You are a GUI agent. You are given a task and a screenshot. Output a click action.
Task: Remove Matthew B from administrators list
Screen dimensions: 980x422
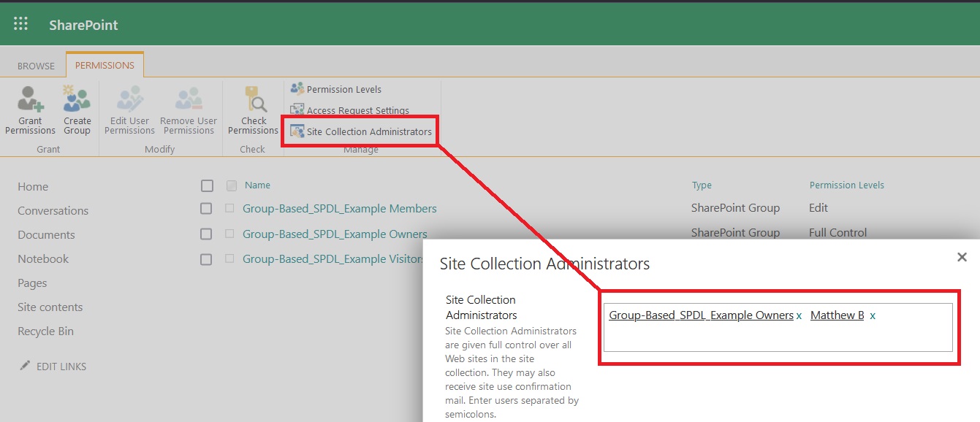click(873, 316)
